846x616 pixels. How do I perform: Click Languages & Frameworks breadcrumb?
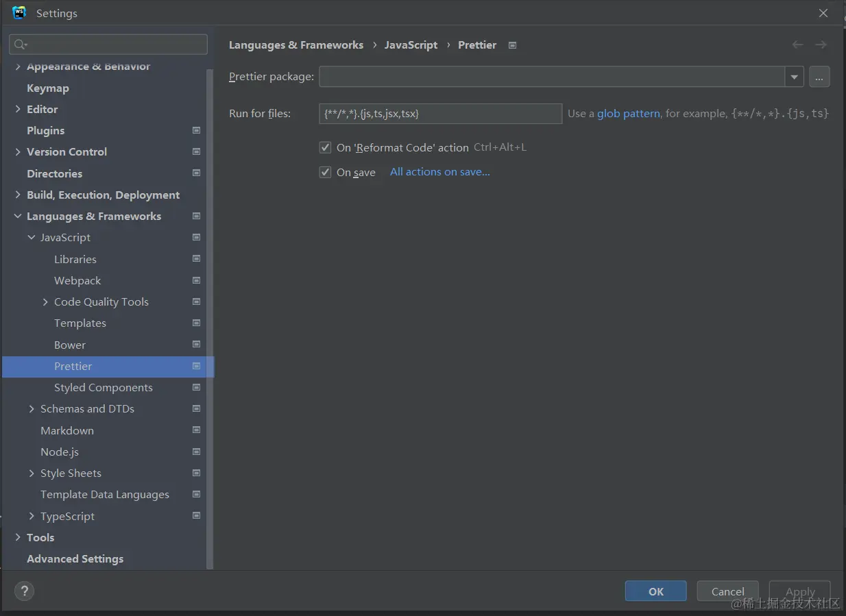[x=296, y=45]
